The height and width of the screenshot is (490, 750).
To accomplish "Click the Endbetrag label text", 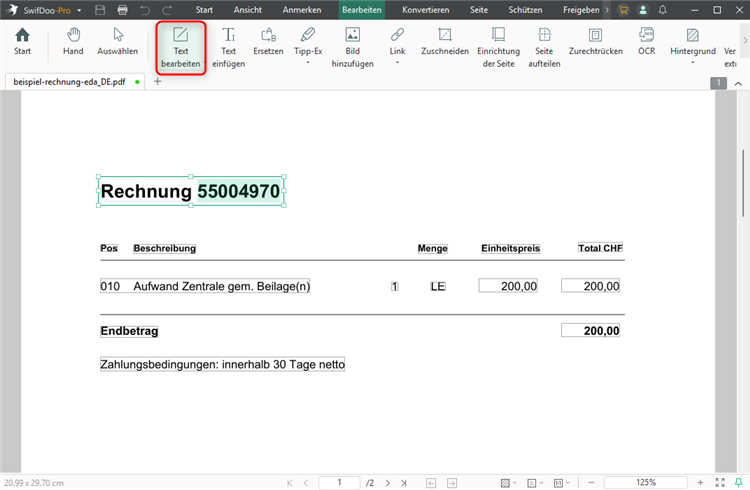I will click(x=129, y=331).
